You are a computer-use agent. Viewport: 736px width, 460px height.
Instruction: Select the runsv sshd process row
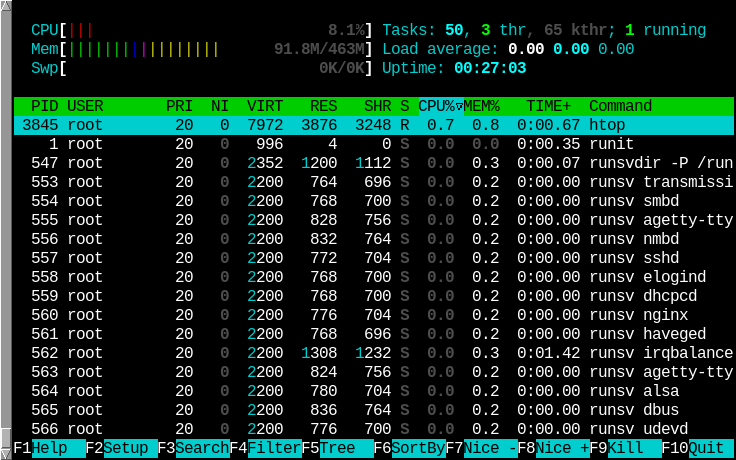[374, 258]
